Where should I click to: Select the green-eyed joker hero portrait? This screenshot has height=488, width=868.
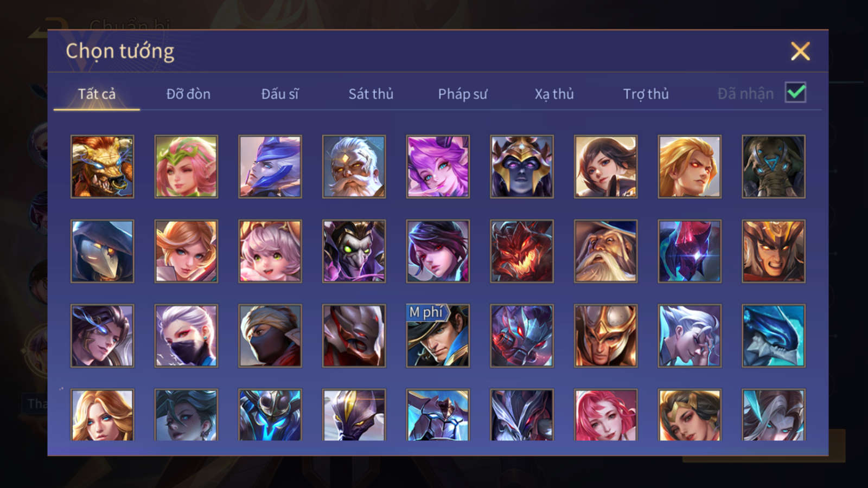[354, 251]
